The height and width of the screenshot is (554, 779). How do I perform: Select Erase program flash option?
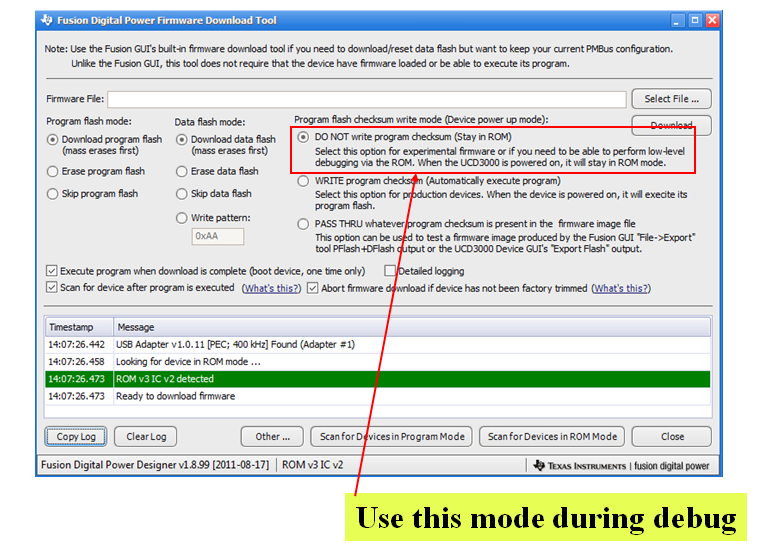click(52, 171)
